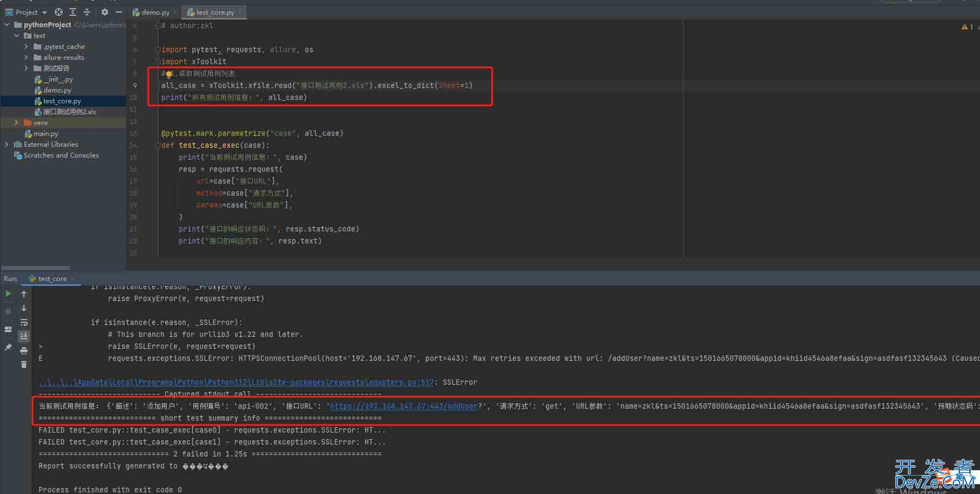
Task: Switch to the demo.py editor tab
Action: click(155, 12)
